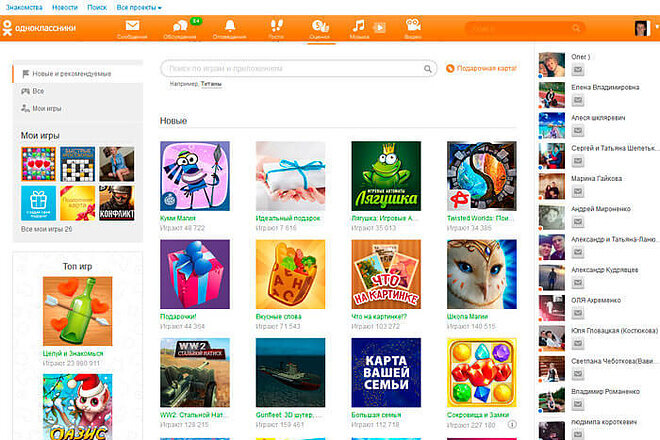Screen dimensions: 660x440
Task: Open the Что на картинке thumbnail
Action: tap(386, 274)
